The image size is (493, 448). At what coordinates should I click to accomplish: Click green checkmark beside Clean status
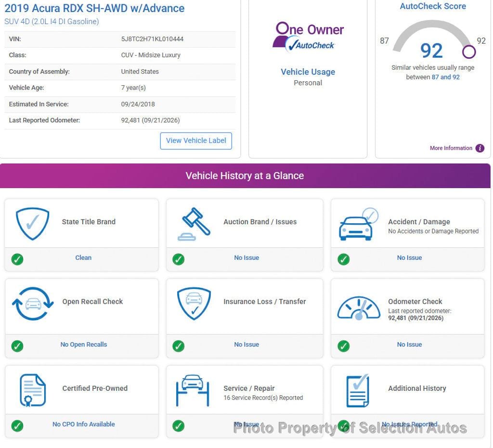(x=17, y=259)
